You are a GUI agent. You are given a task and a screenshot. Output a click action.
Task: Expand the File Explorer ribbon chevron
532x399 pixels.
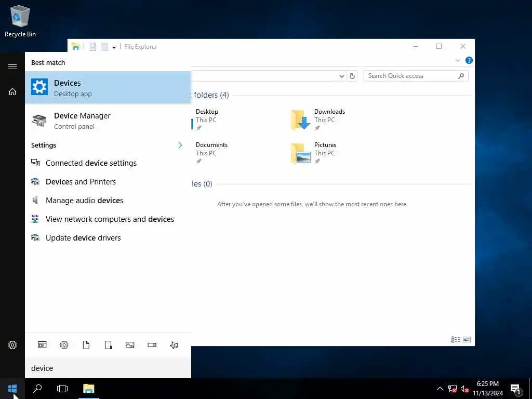(457, 60)
